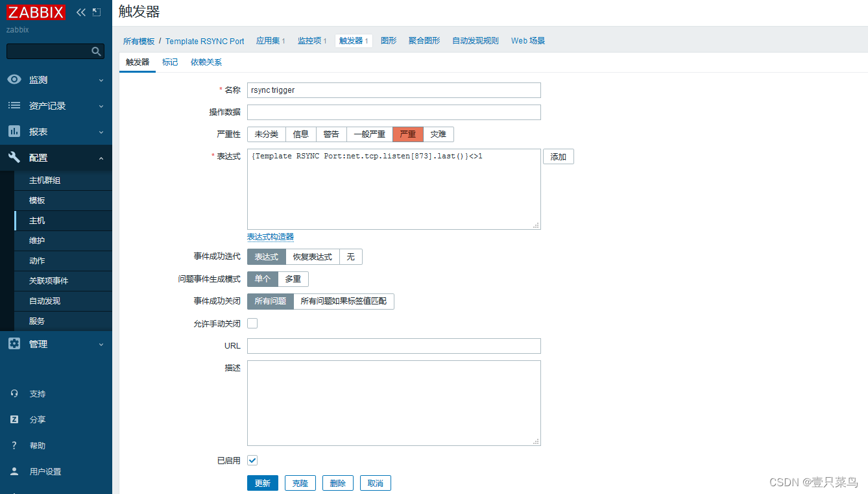This screenshot has height=494, width=868.
Task: Open the 所有模板 breadcrumb link
Action: (139, 41)
